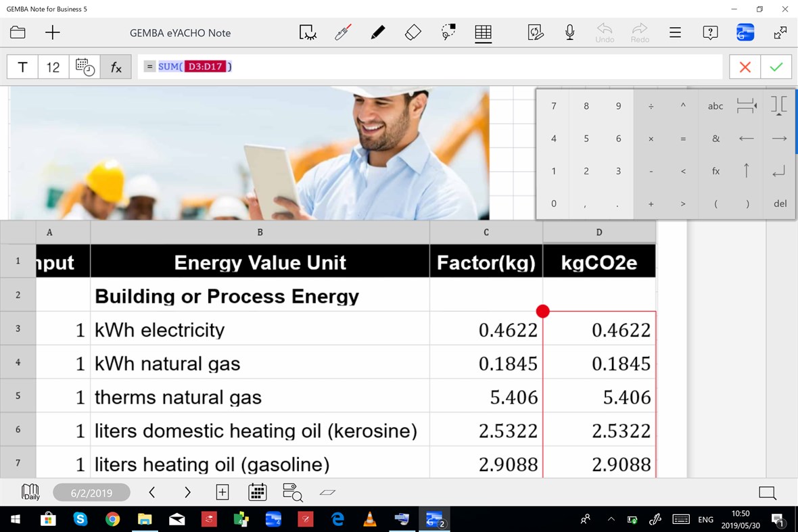This screenshot has width=798, height=532.
Task: Open the hamburger menu
Action: click(675, 32)
